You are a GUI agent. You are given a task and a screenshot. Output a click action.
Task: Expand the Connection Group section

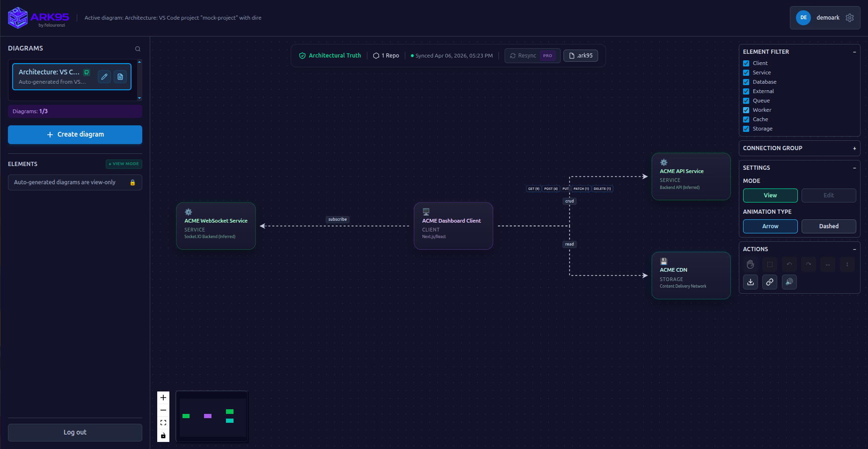click(x=855, y=148)
